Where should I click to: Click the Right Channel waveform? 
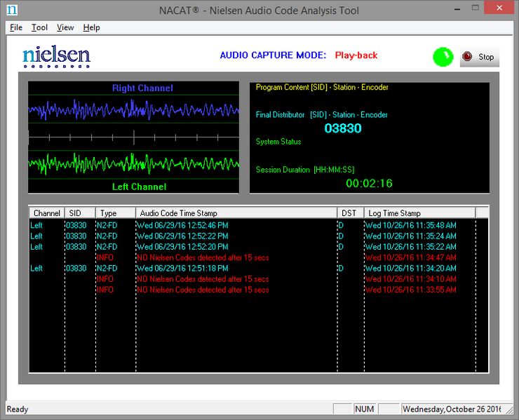tap(133, 109)
